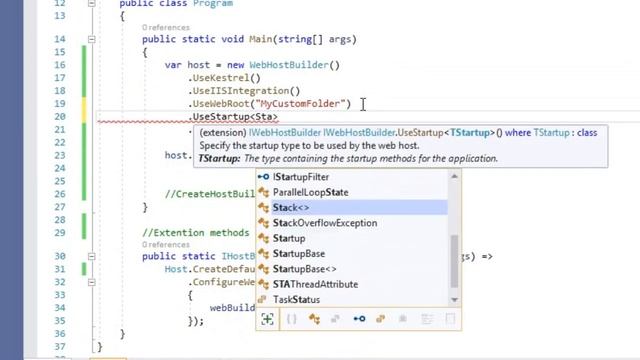Toggle the delegates filter in the IntelliSense bar
Viewport: 640px width, 360px height.
(x=402, y=319)
